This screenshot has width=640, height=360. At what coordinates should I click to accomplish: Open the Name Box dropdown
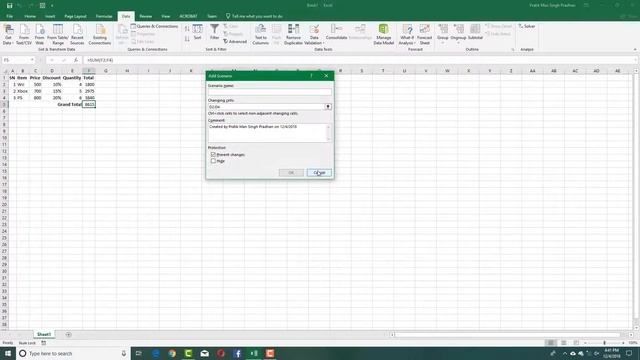coord(32,60)
